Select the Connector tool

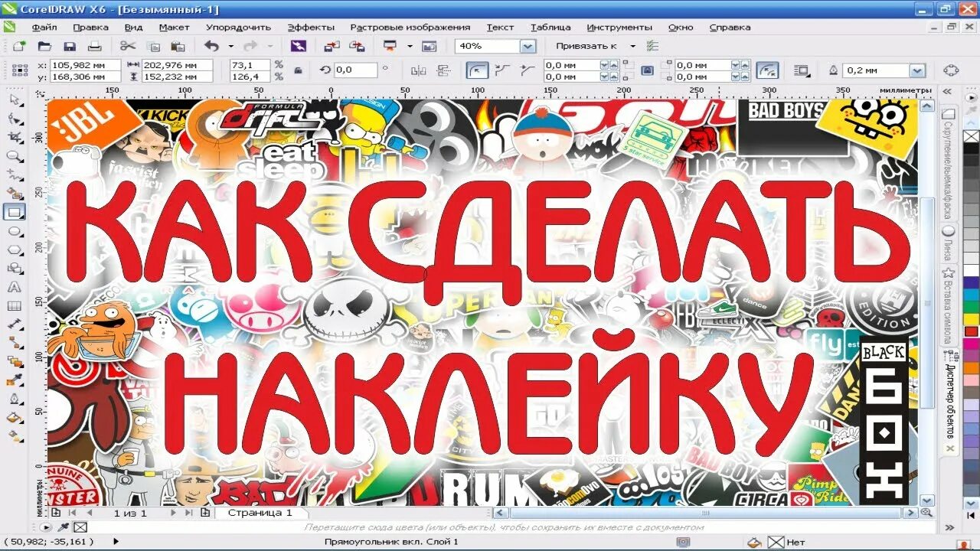(15, 343)
